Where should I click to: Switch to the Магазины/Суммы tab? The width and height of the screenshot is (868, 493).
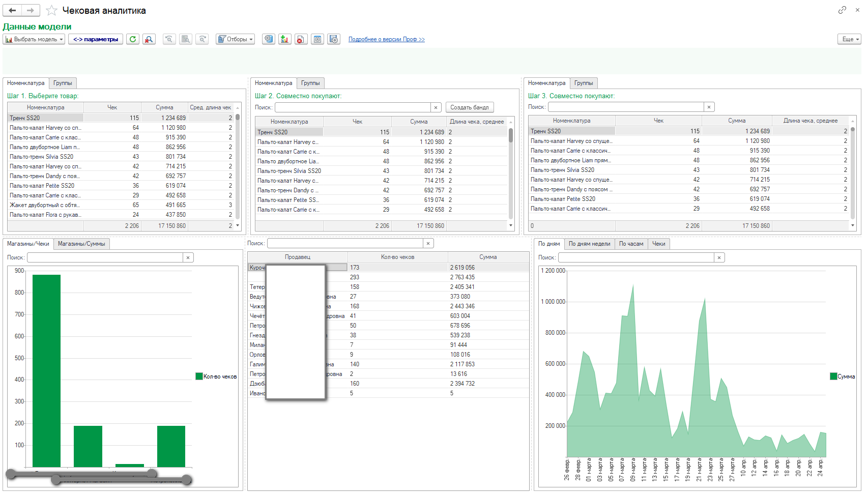pyautogui.click(x=81, y=244)
